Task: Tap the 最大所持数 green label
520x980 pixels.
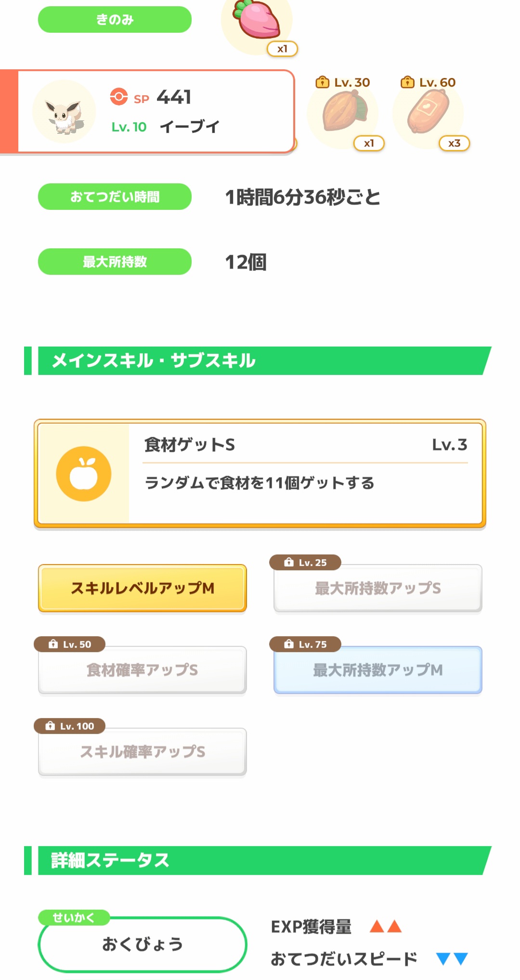Action: 115,262
